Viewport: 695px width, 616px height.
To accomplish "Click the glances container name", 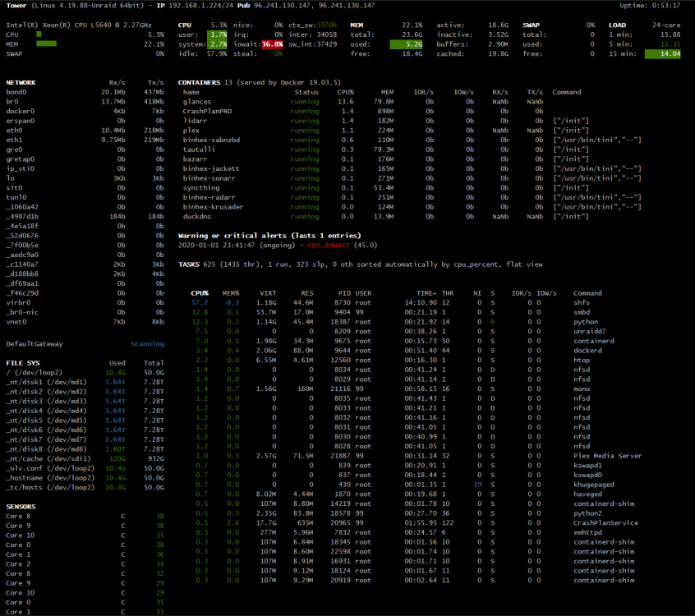I will [x=197, y=102].
